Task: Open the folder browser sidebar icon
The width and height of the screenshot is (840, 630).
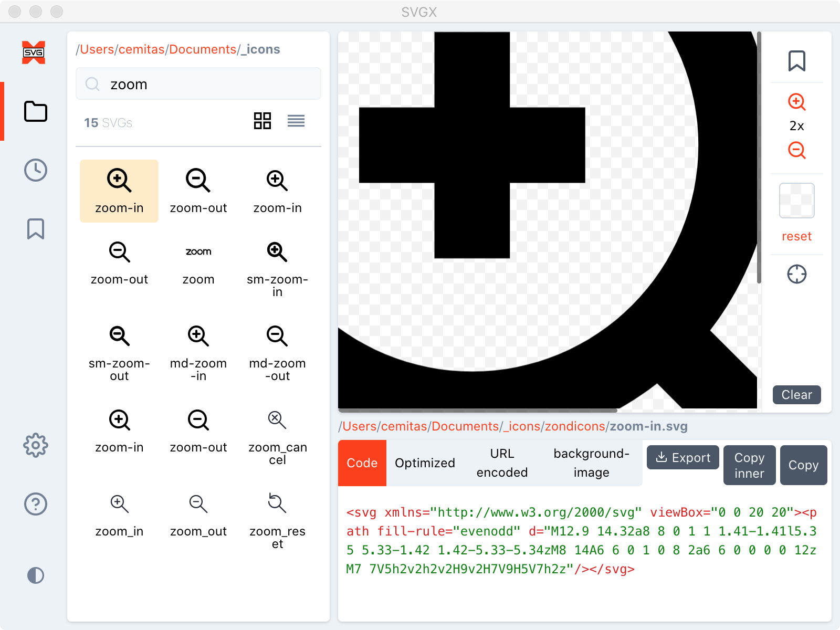Action: coord(36,111)
